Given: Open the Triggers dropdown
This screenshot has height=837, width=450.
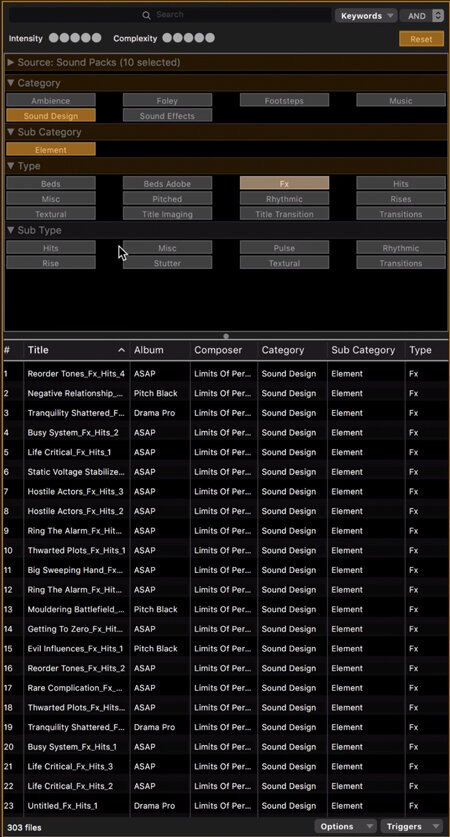Looking at the screenshot, I should [412, 826].
